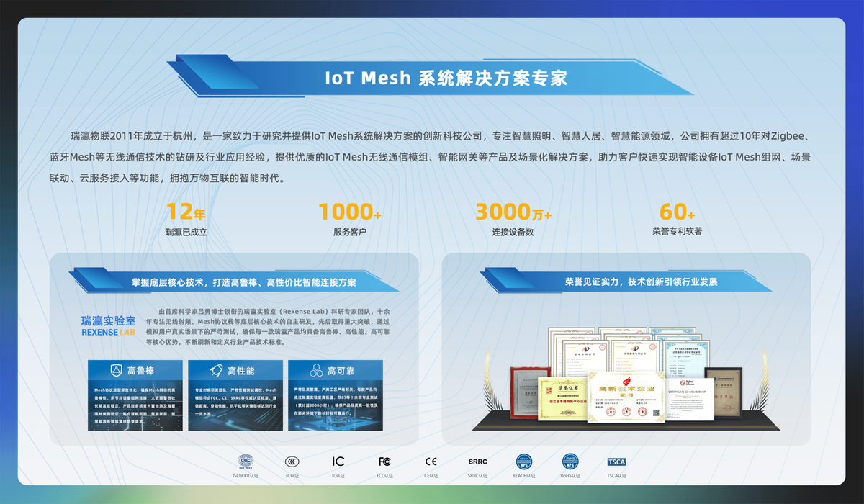Image resolution: width=864 pixels, height=504 pixels.
Task: Click the ISO9001认证 caption
Action: tap(246, 475)
